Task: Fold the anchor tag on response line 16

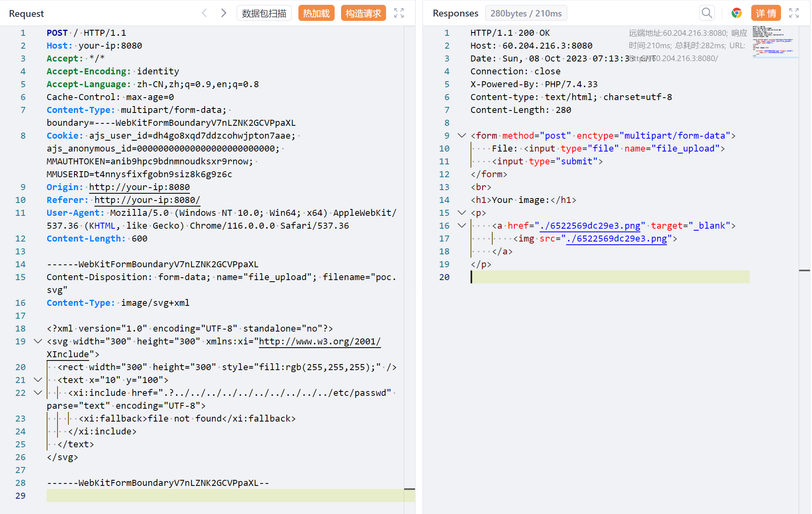Action: coord(462,225)
